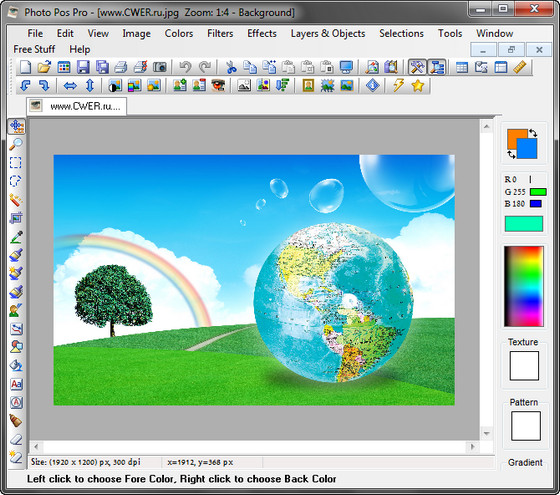The width and height of the screenshot is (560, 495).
Task: Open the Selections menu
Action: click(401, 34)
